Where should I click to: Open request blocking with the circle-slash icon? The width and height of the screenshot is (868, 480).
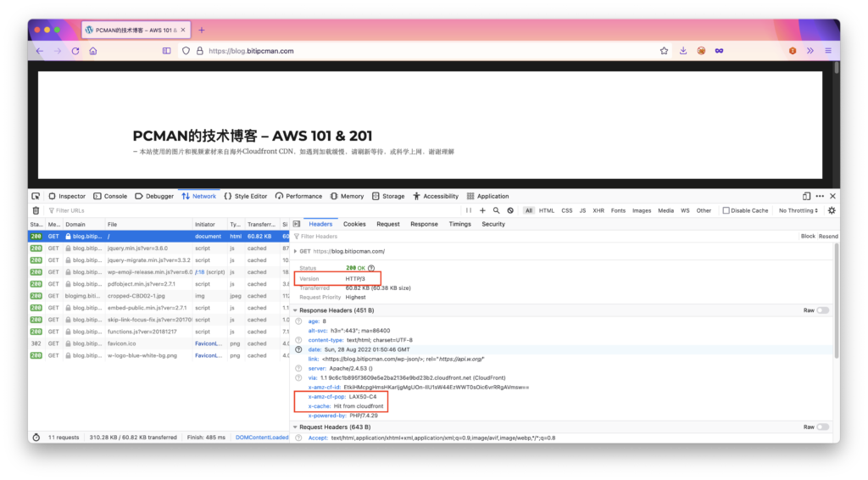[510, 210]
